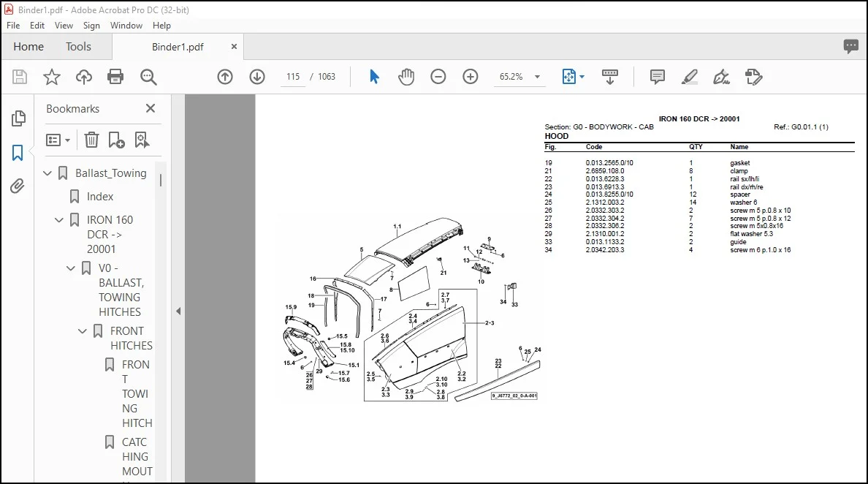868x484 pixels.
Task: Add file to starred with star icon
Action: coord(51,77)
